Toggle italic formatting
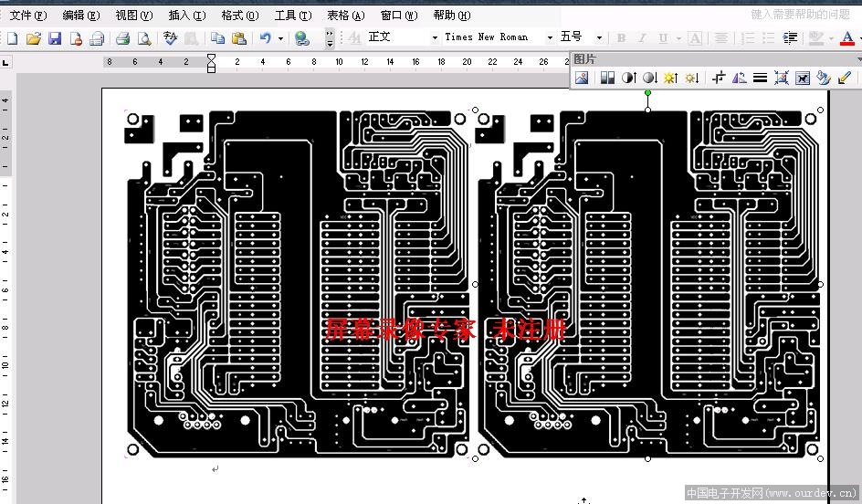The width and height of the screenshot is (862, 504). tap(642, 38)
